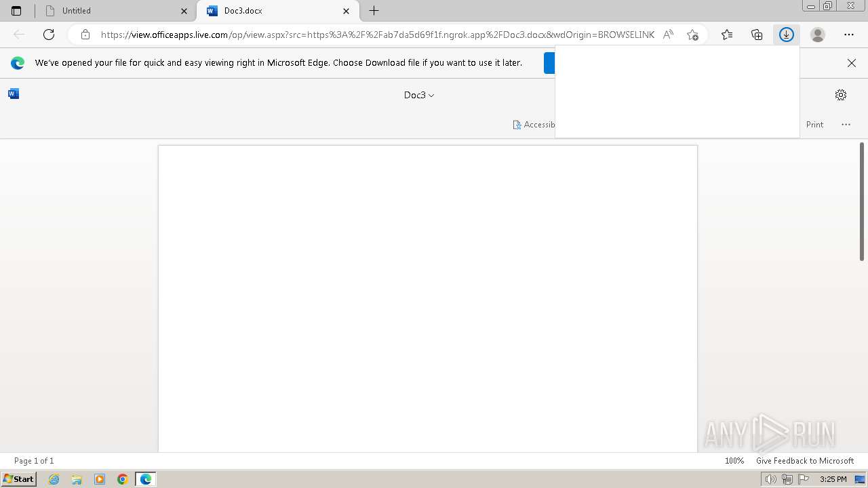868x488 pixels.
Task: Activate Read Aloud icon
Action: (669, 35)
